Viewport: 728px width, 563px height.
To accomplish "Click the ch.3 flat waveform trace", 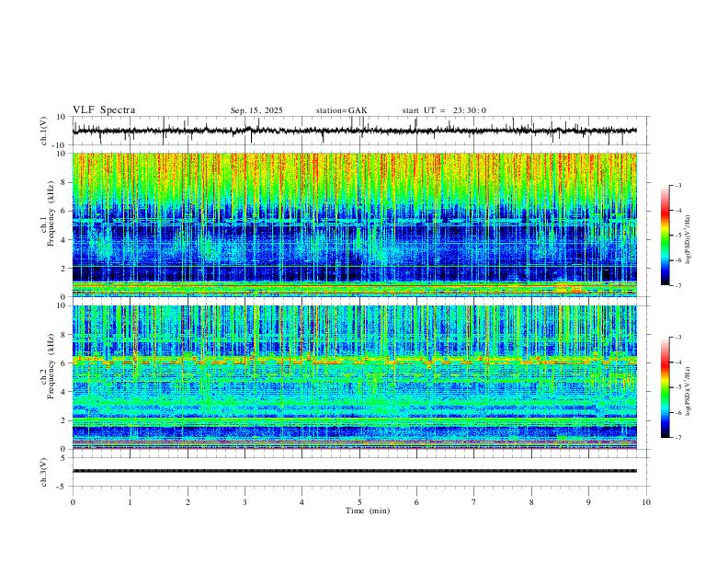I will (354, 471).
